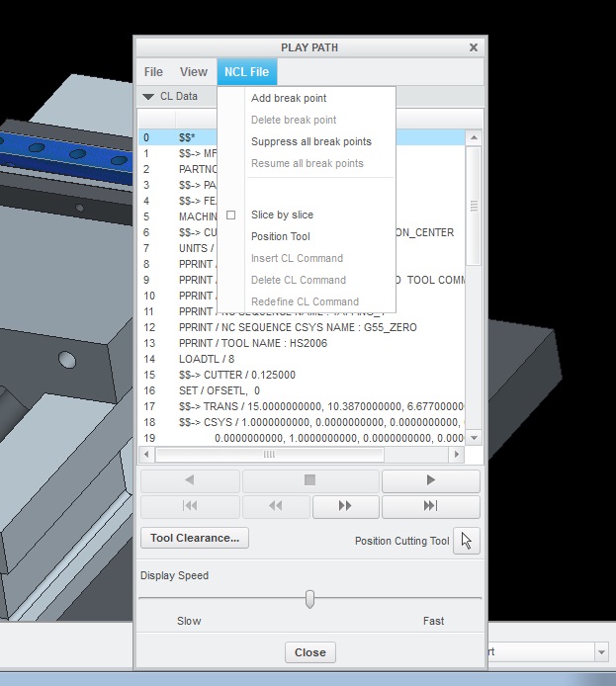
Task: Open the Tool Clearance dialog
Action: pos(195,538)
